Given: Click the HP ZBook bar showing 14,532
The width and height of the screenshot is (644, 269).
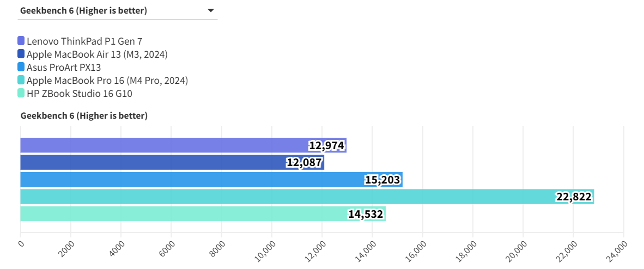Looking at the screenshot, I should (180, 213).
